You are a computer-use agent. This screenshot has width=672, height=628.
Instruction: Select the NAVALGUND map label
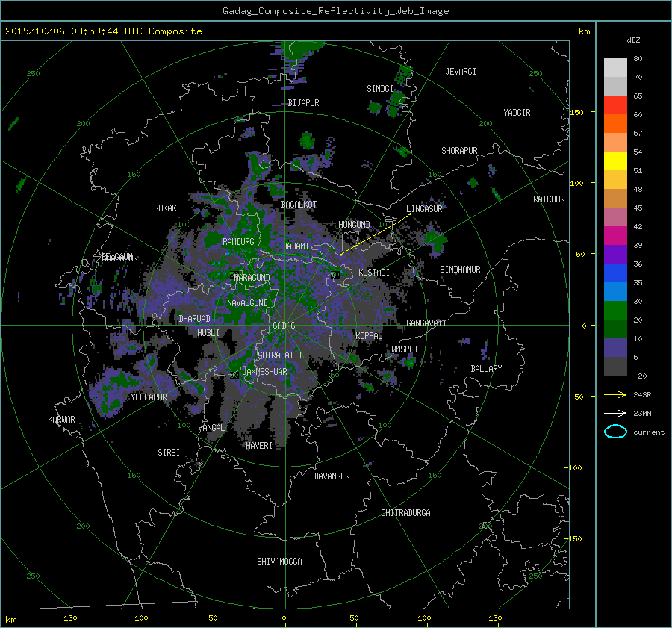coord(247,303)
